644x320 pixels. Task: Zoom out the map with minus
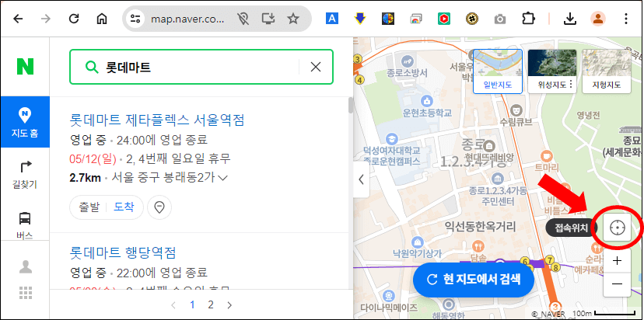(618, 284)
